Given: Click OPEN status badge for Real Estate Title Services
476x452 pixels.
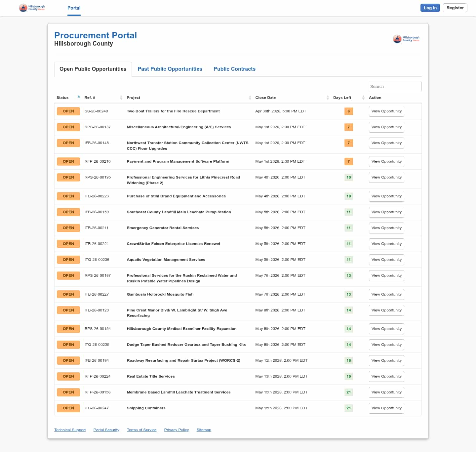Looking at the screenshot, I should pyautogui.click(x=68, y=377).
